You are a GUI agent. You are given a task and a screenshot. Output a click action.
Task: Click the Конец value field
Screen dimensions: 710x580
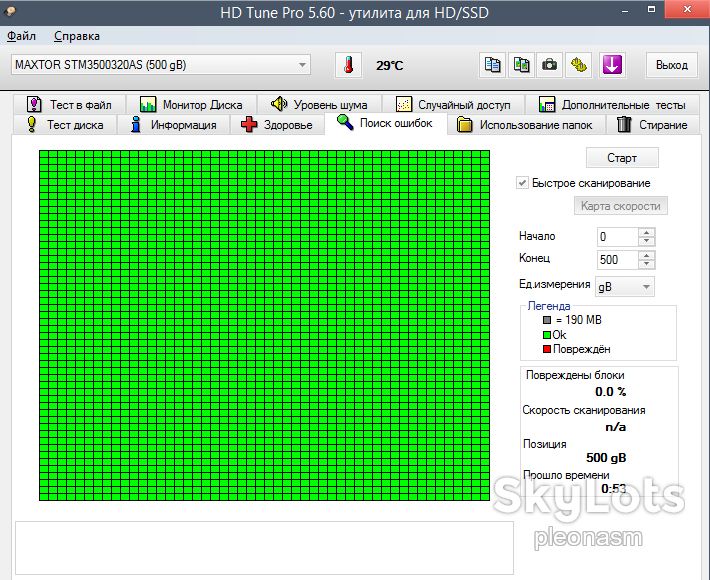[x=618, y=259]
